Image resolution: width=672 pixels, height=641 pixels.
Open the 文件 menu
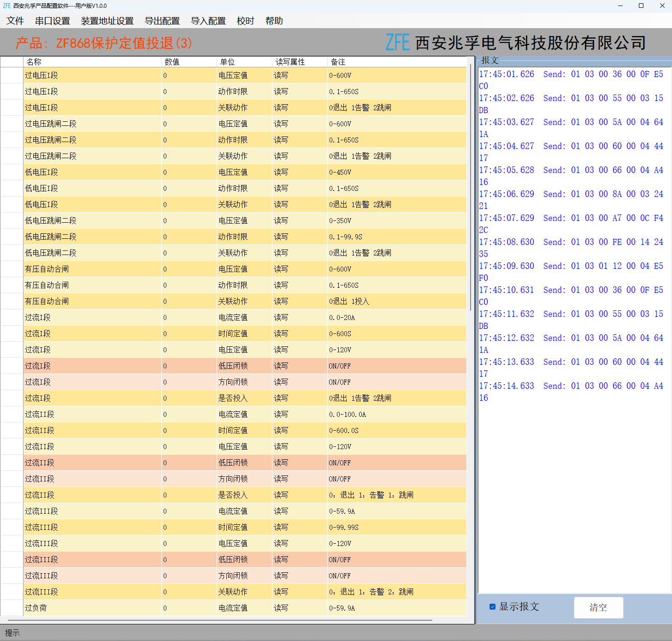[15, 21]
